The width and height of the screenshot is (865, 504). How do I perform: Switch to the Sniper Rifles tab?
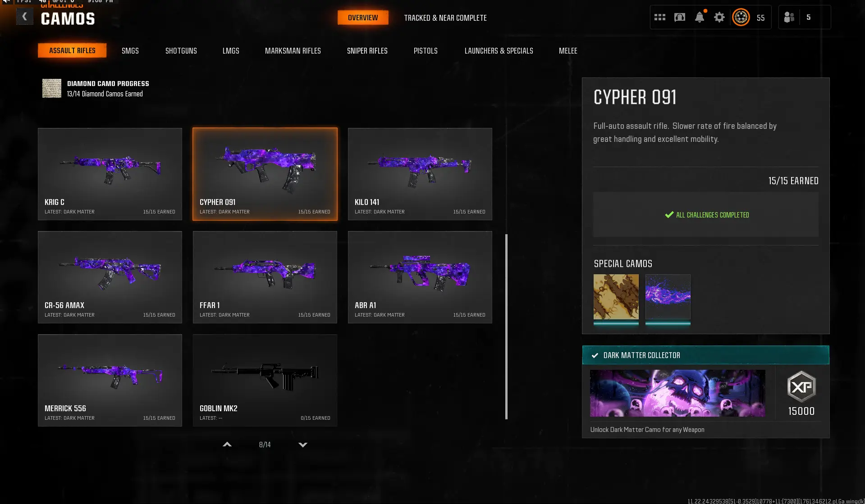click(x=367, y=51)
